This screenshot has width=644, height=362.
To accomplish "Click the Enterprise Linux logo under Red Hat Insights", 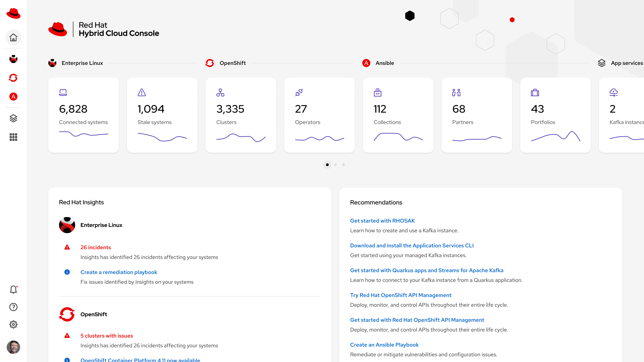I will 67,225.
